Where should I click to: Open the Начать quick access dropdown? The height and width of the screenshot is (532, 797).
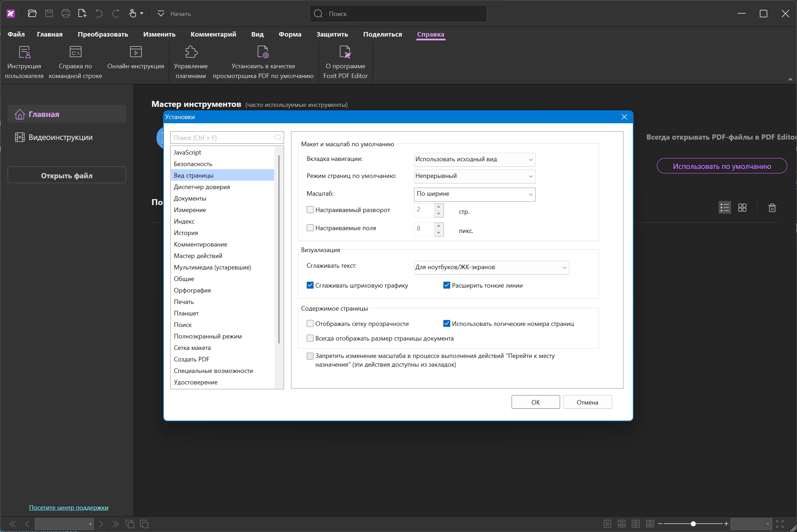pyautogui.click(x=161, y=14)
